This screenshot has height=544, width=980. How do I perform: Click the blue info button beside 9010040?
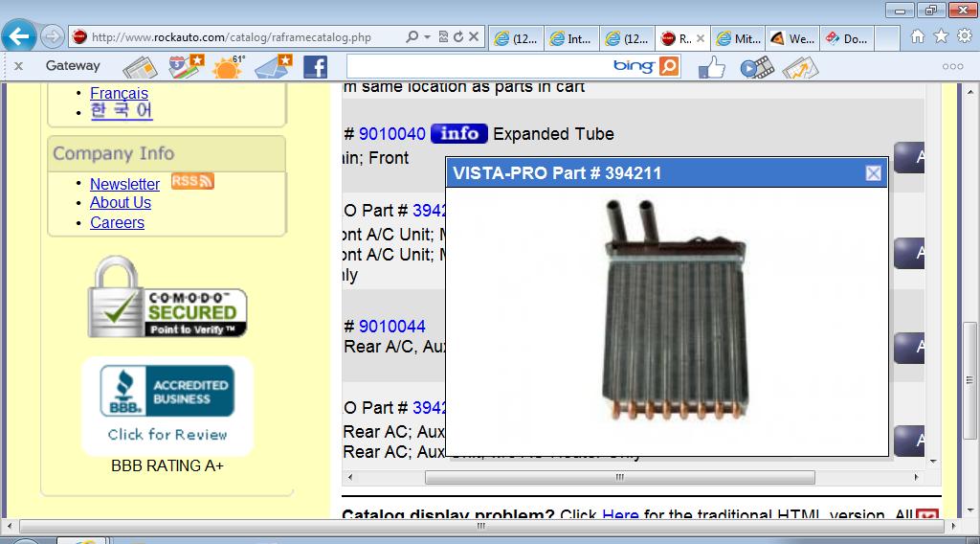[459, 133]
